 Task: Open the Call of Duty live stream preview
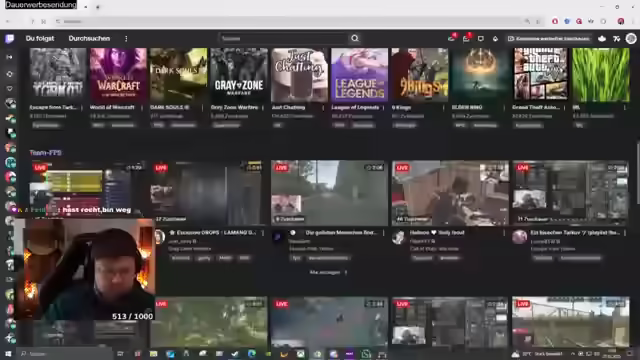(450, 193)
